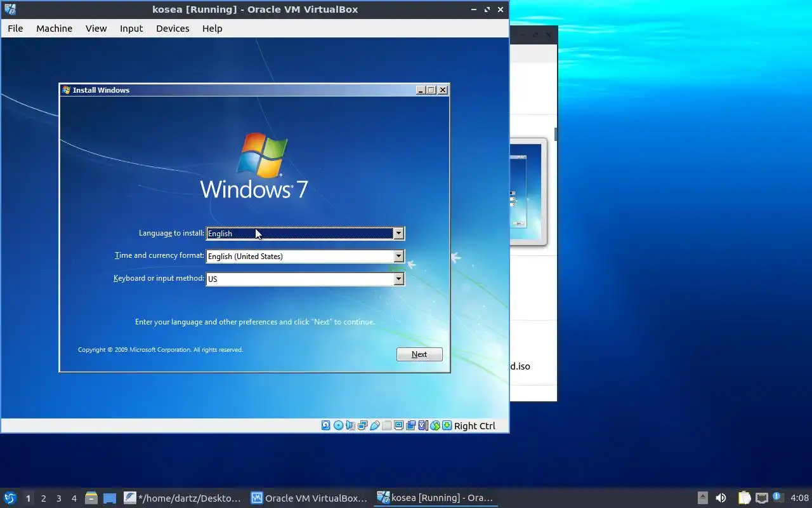
Task: Open the clipboard manager tray icon
Action: (x=744, y=498)
